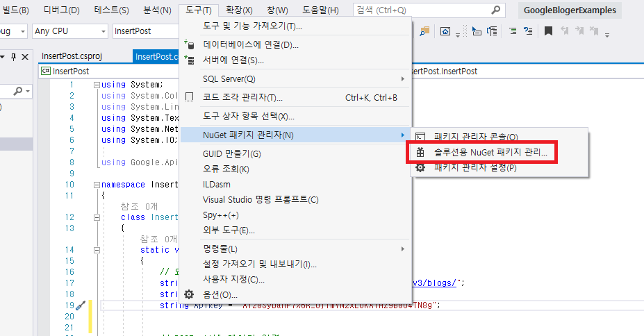Viewport: 644px width, 336px height.
Task: Open the Any CPU platform dropdown
Action: point(70,31)
